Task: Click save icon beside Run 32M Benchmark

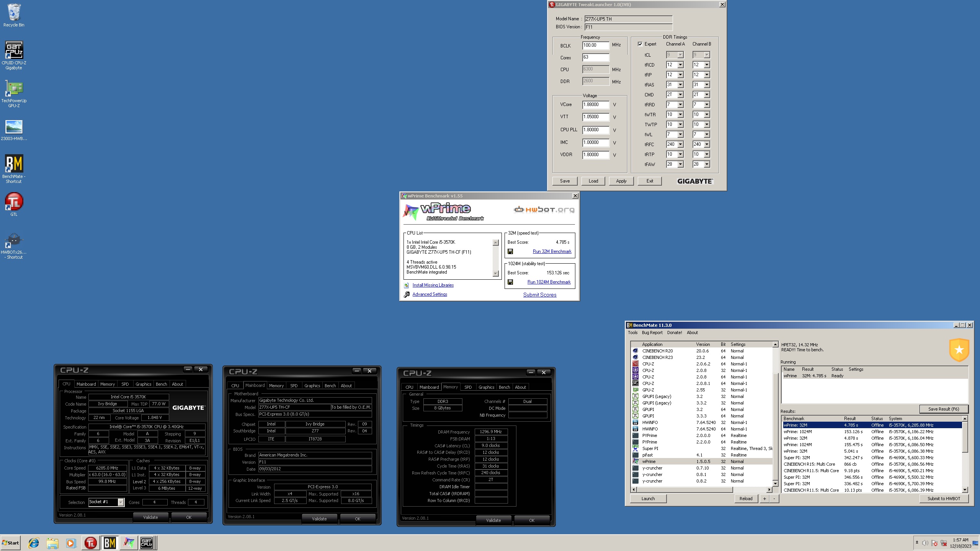Action: [x=510, y=251]
